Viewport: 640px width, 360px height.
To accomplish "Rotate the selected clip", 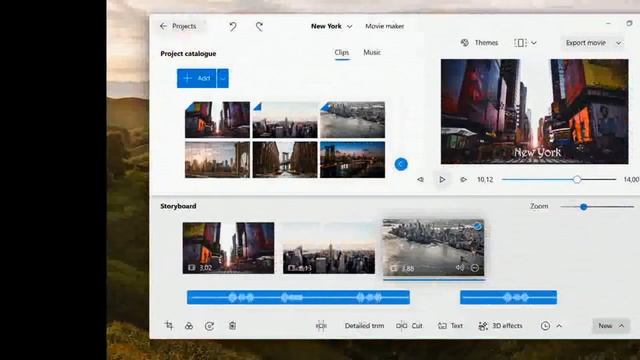I will point(209,326).
